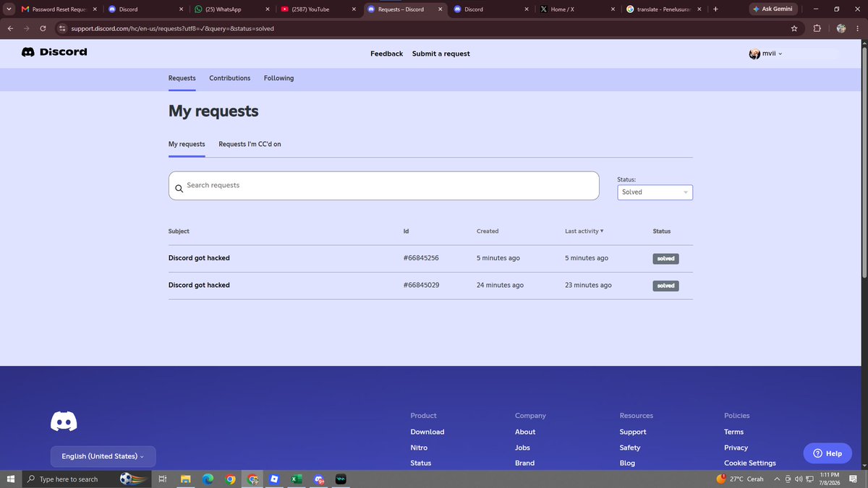
Task: Click the Help widget button
Action: (827, 453)
